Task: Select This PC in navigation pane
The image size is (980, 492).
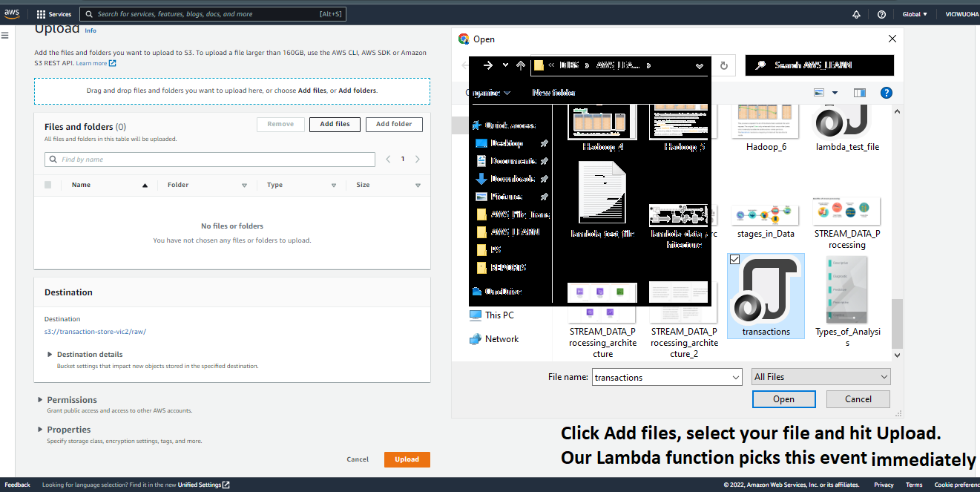Action: (x=492, y=315)
